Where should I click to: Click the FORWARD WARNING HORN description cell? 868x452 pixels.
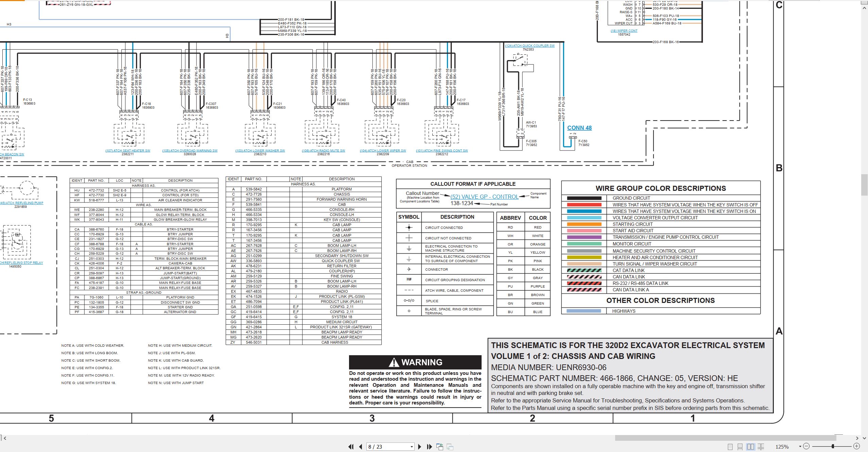coord(342,199)
